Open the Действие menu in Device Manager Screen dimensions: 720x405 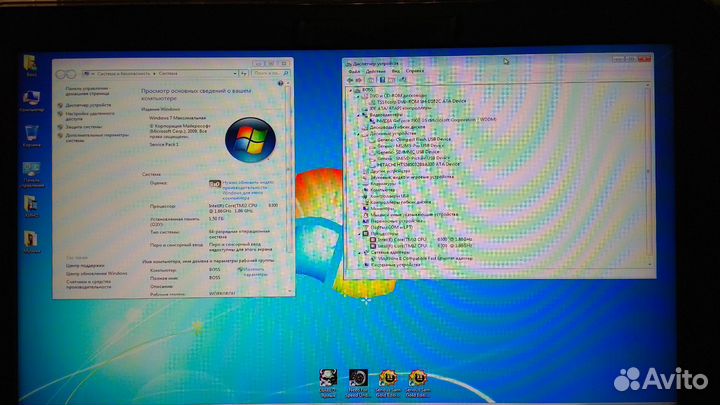(x=376, y=71)
